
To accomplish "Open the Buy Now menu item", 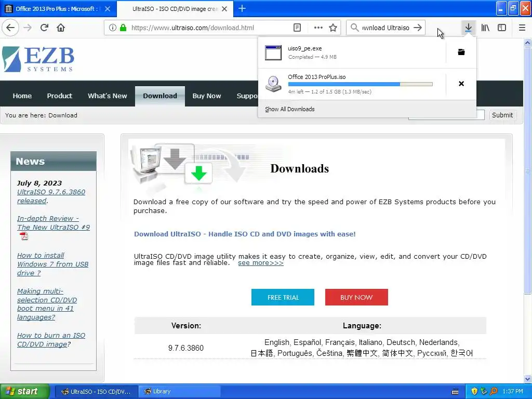I will (207, 96).
